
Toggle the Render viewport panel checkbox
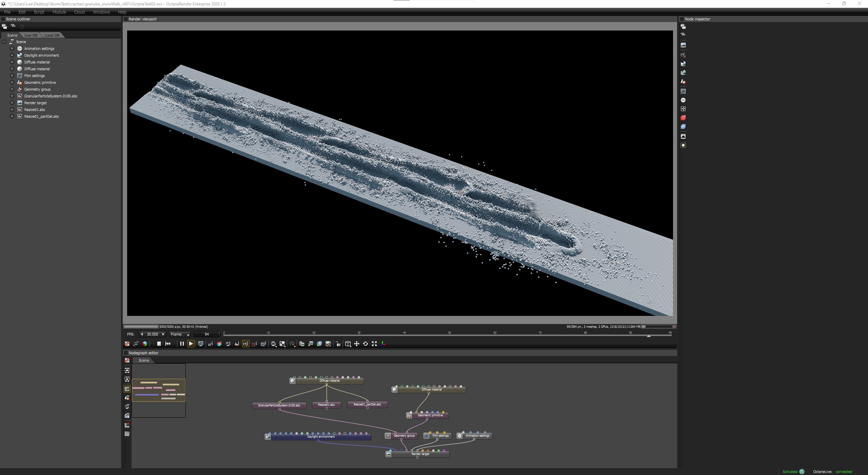(126, 19)
